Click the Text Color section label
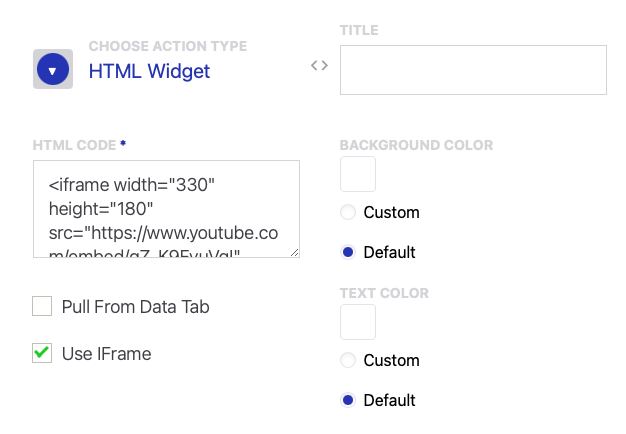Screen dimensions: 626x434 point(384,293)
